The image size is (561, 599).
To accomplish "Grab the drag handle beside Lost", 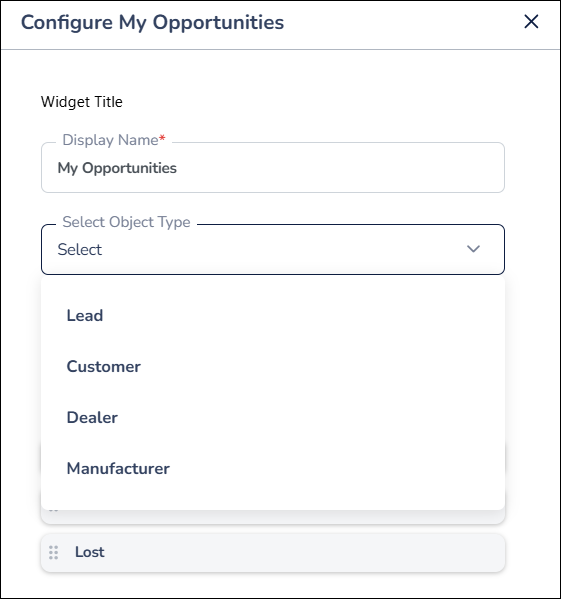I will 53,552.
